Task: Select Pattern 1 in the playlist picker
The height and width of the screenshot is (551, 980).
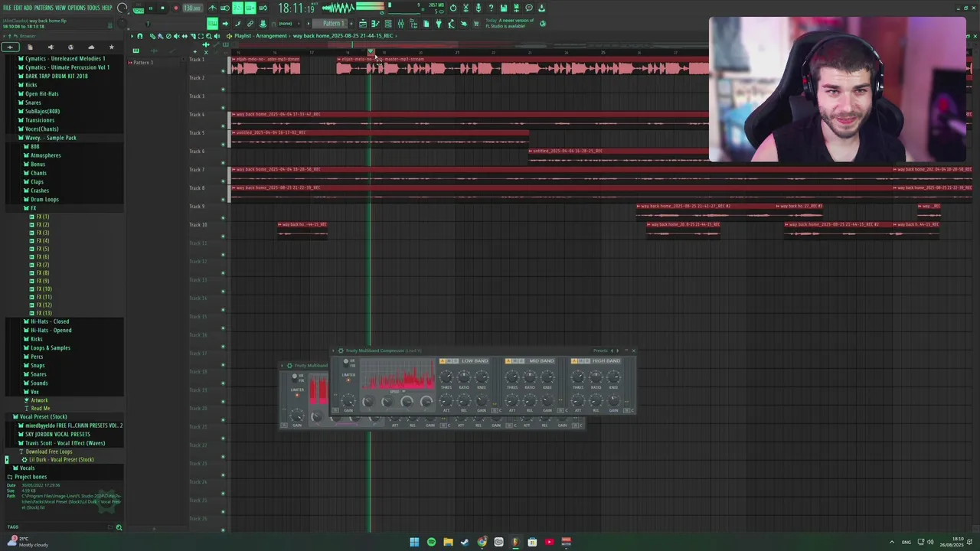Action: pos(142,62)
